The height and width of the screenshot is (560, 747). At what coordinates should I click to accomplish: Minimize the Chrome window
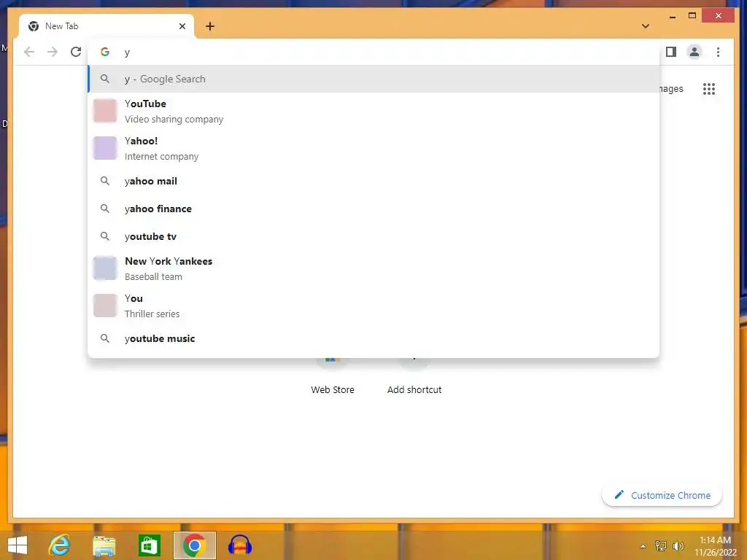pos(672,17)
